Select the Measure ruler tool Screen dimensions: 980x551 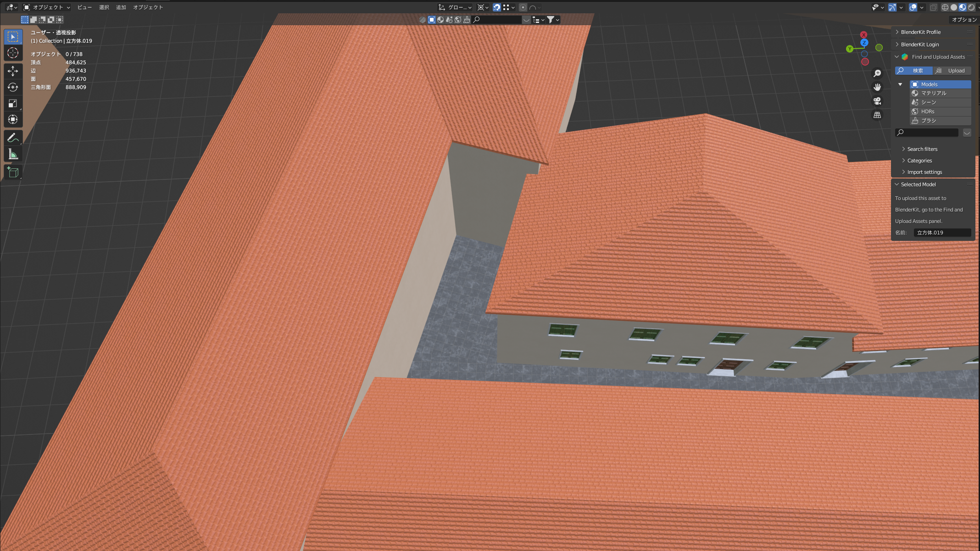click(13, 155)
